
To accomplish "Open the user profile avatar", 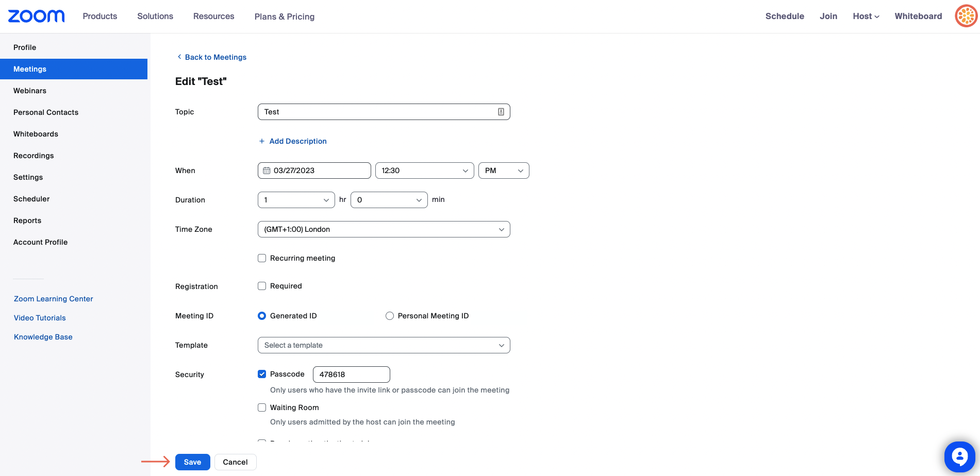I will click(x=966, y=16).
